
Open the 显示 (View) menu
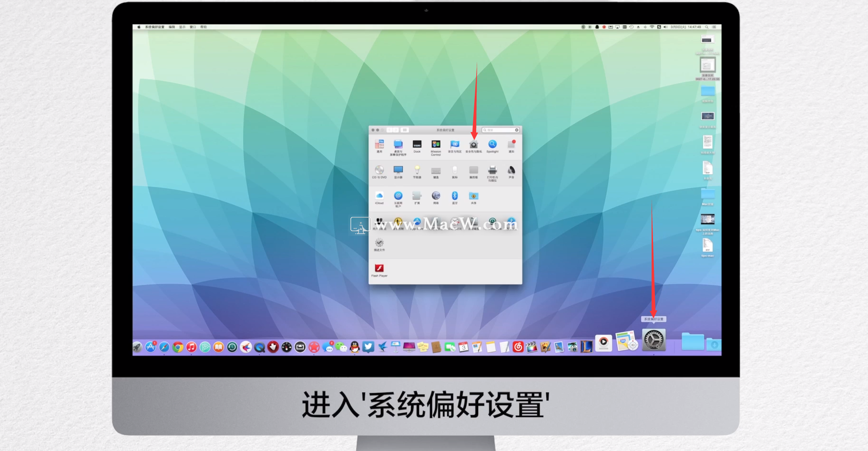pyautogui.click(x=182, y=27)
